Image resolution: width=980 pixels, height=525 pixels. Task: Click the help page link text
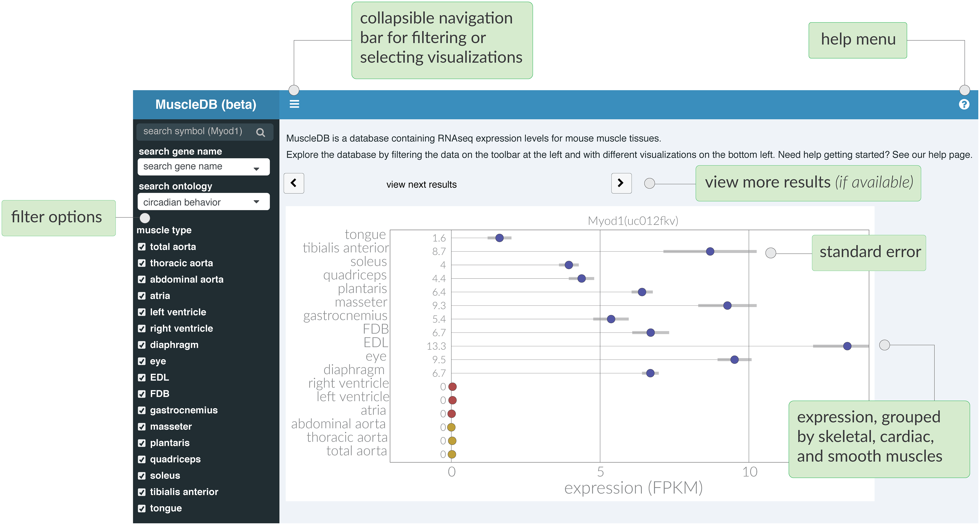[x=949, y=155]
